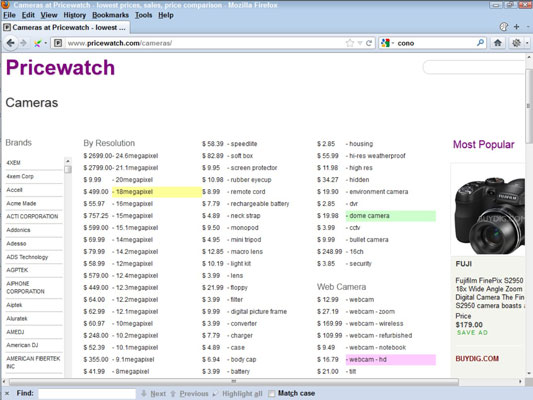533x400 pixels.
Task: Open the list all tabs dropdown
Action: click(528, 27)
